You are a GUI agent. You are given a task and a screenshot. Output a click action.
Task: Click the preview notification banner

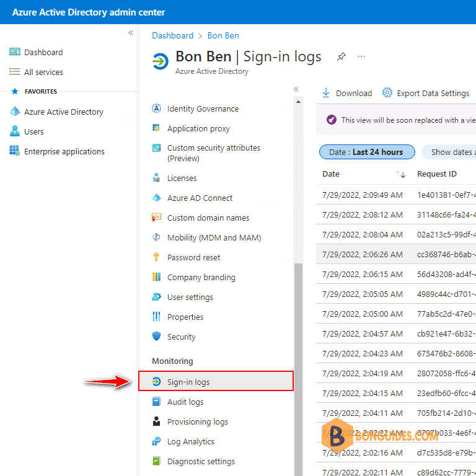tap(396, 120)
